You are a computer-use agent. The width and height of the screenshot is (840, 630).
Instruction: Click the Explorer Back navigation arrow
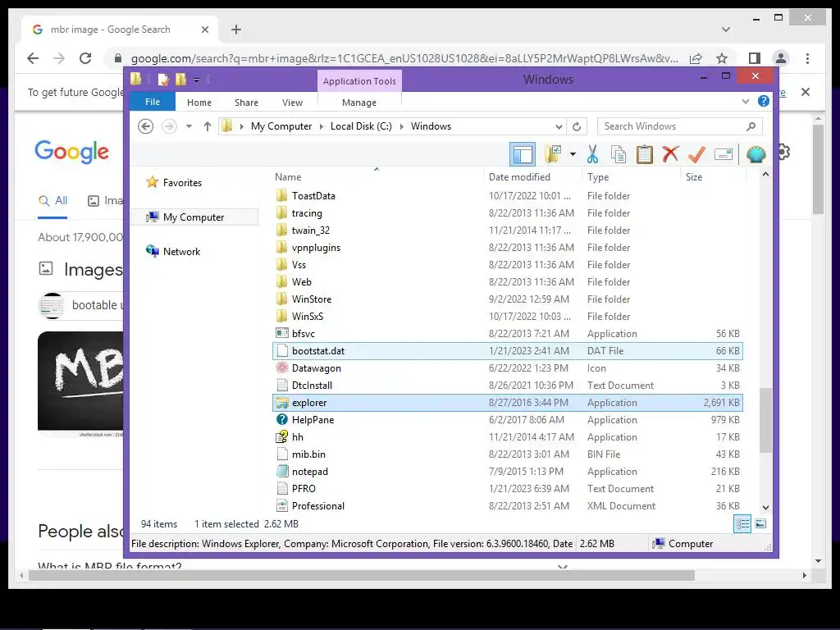[x=146, y=126]
